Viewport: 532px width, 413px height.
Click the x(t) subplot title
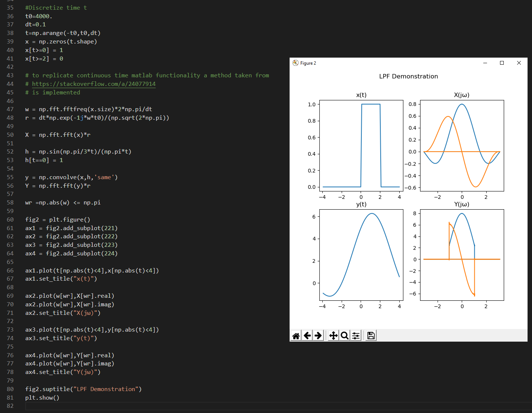(361, 95)
